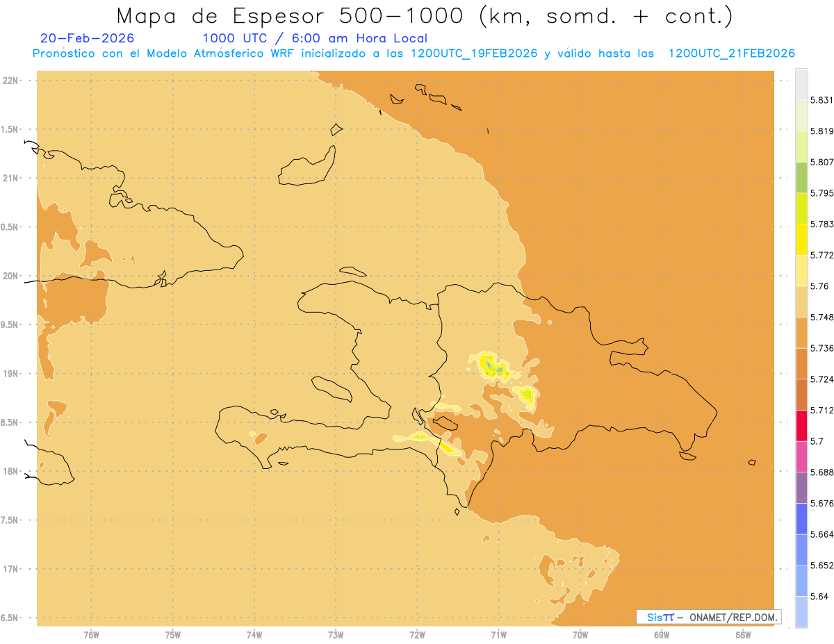Click the longitude label '70W'

[580, 634]
